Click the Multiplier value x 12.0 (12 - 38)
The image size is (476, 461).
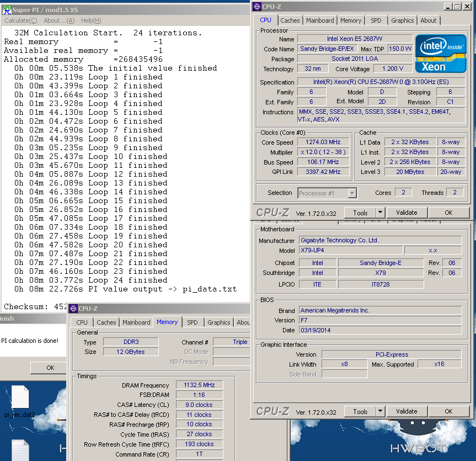point(323,152)
